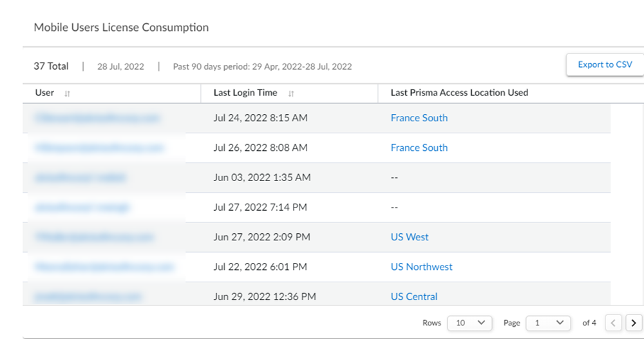
Task: Sort by Last Login Time icon
Action: coord(291,93)
